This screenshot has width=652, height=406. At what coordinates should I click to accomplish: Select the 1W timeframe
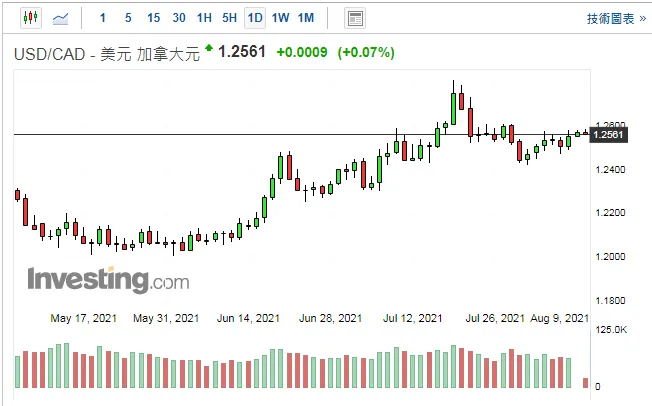(x=281, y=18)
